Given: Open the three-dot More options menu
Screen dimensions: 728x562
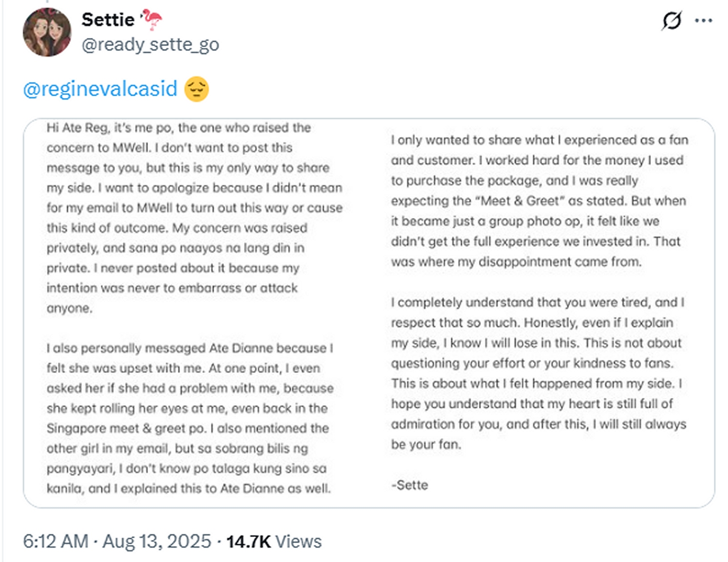Looking at the screenshot, I should click(703, 20).
